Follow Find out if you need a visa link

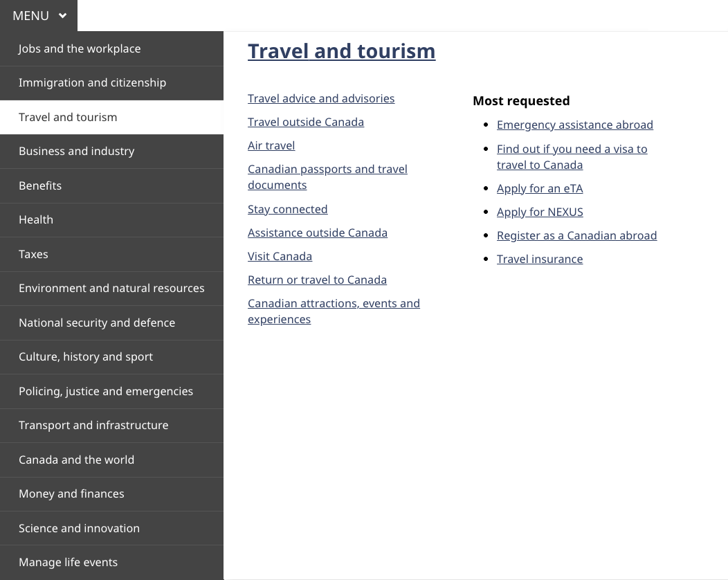(572, 157)
